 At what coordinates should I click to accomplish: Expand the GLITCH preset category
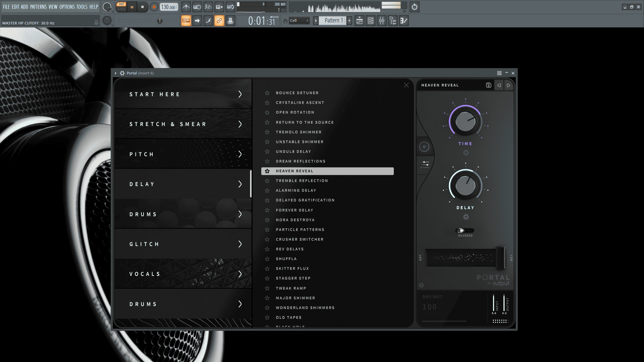point(183,244)
